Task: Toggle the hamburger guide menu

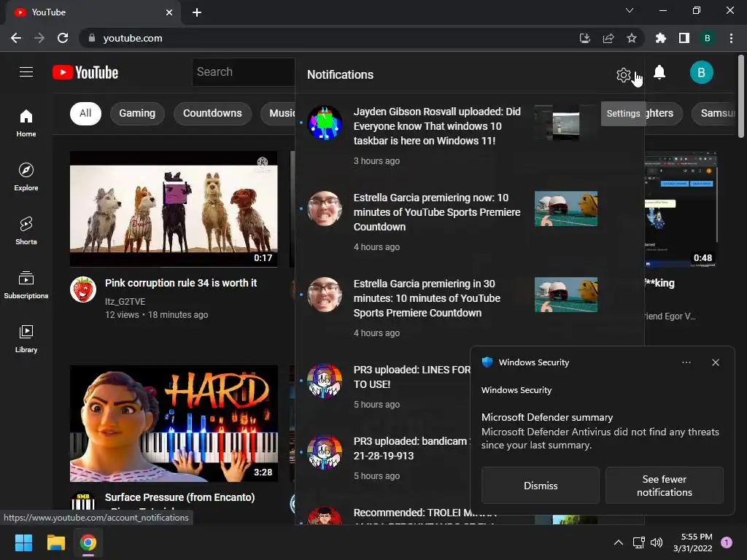Action: coord(26,72)
